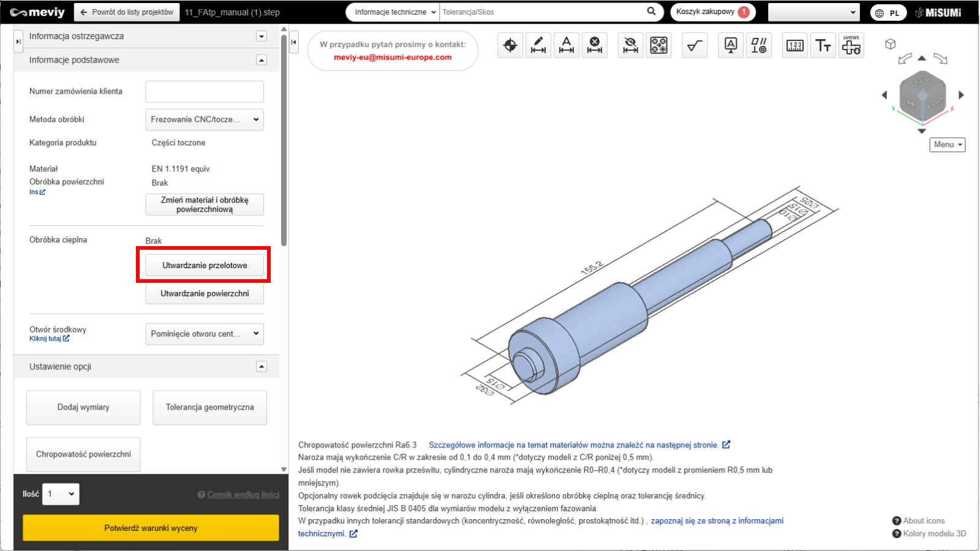Click the delete dimension X icon

(x=594, y=45)
